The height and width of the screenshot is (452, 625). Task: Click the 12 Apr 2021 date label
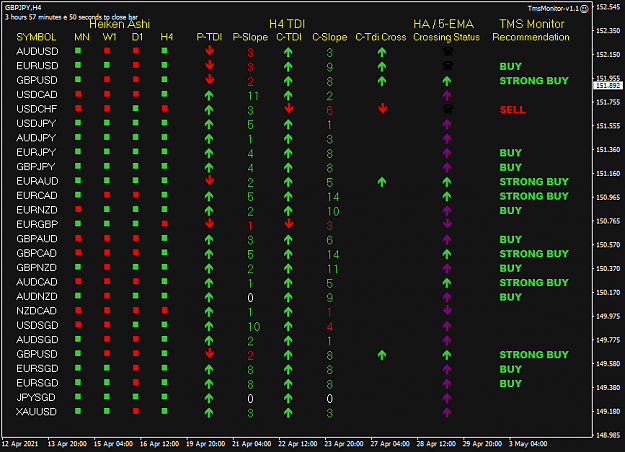tap(20, 444)
